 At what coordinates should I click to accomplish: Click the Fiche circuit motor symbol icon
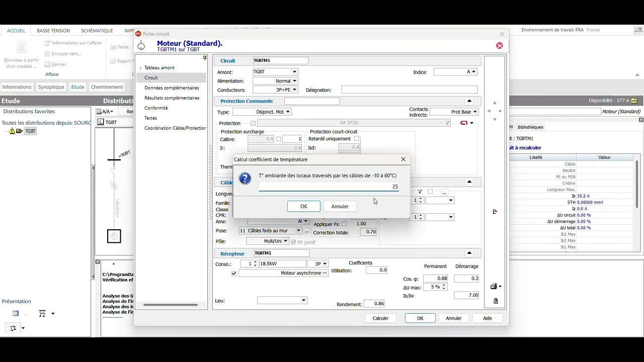tap(141, 46)
